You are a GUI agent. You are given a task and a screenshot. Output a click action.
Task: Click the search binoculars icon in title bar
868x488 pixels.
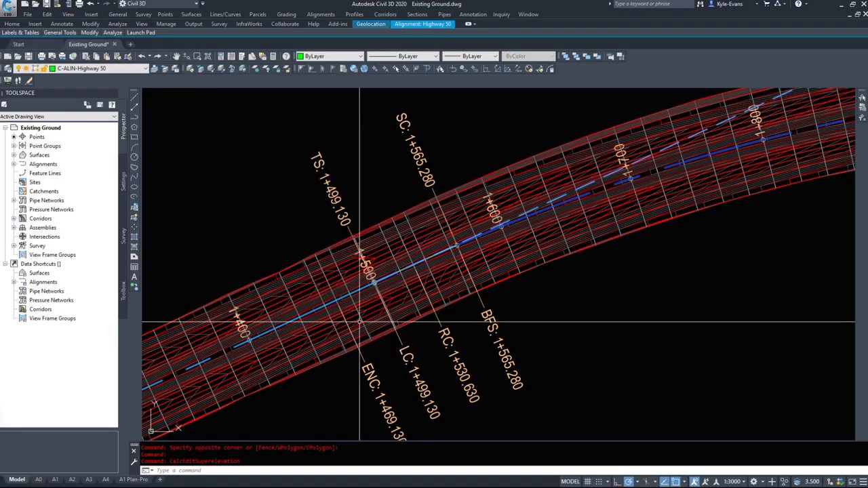coord(700,4)
